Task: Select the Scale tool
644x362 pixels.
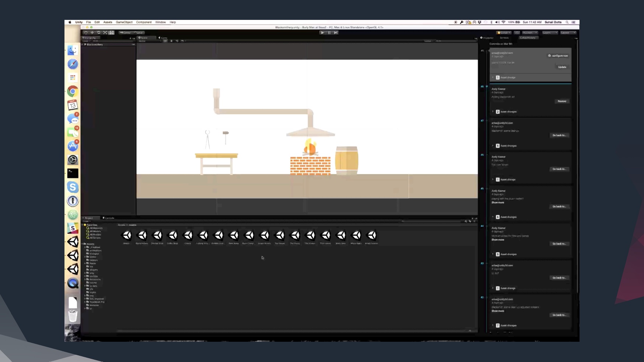Action: click(x=105, y=33)
